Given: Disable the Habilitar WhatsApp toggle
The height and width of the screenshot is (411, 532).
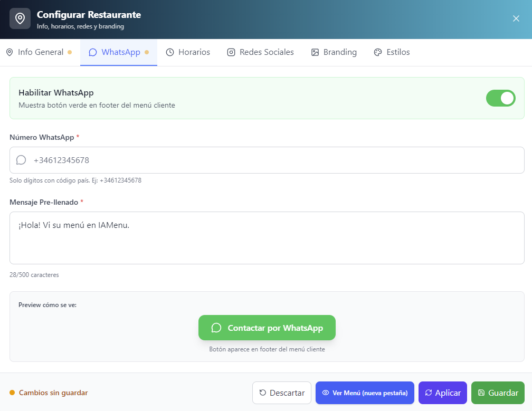Looking at the screenshot, I should (x=500, y=98).
